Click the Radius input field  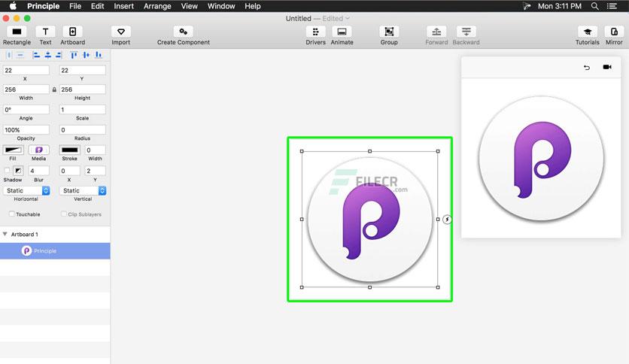(83, 130)
